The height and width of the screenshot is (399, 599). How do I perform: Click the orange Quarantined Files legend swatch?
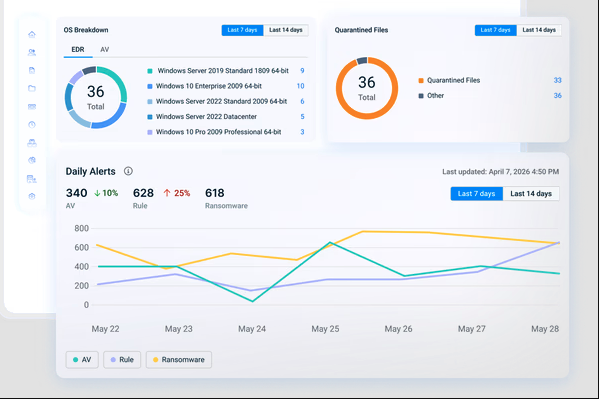(x=421, y=81)
